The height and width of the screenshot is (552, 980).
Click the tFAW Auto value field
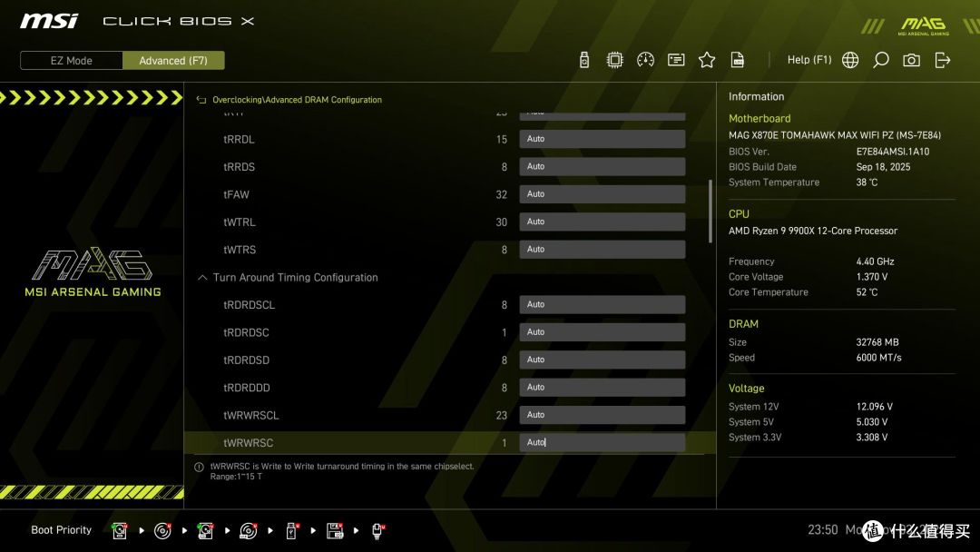coord(603,193)
